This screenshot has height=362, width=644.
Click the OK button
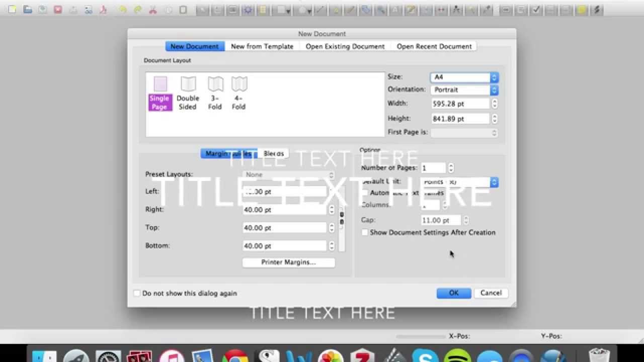[x=454, y=293]
